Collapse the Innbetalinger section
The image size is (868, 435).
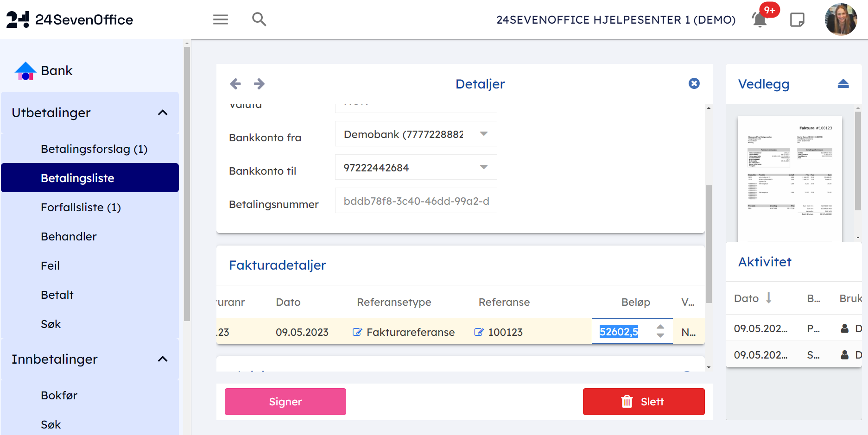[163, 359]
